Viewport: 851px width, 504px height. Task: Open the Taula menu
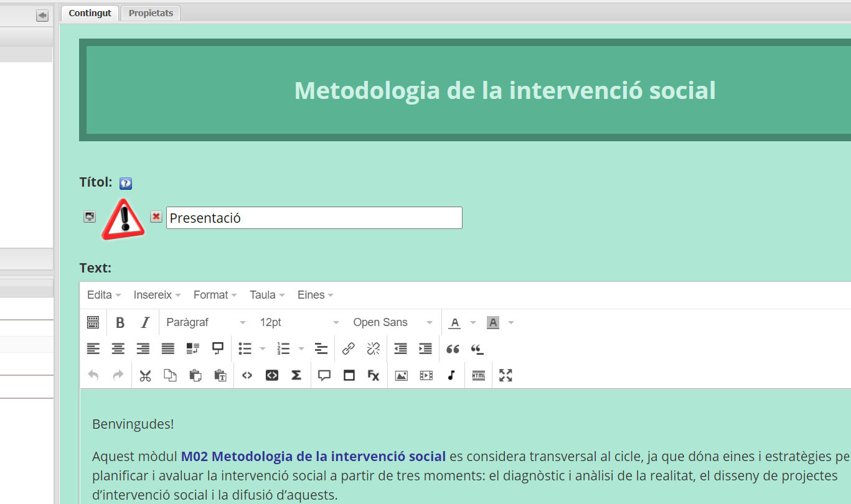tap(267, 295)
